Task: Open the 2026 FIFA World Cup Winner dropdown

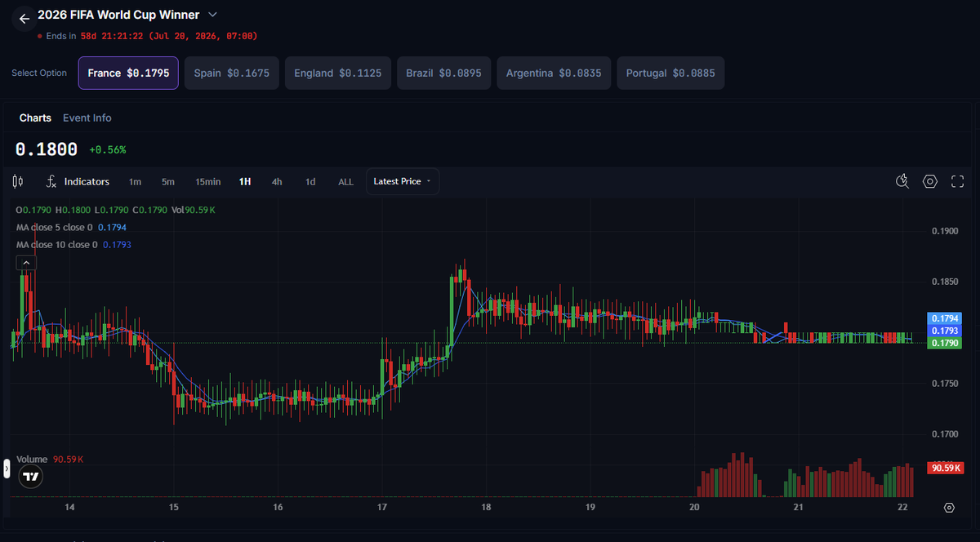Action: pyautogui.click(x=212, y=15)
